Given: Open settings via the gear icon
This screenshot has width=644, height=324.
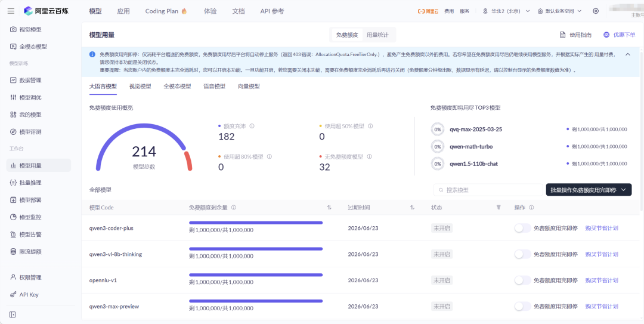Looking at the screenshot, I should click(x=595, y=11).
